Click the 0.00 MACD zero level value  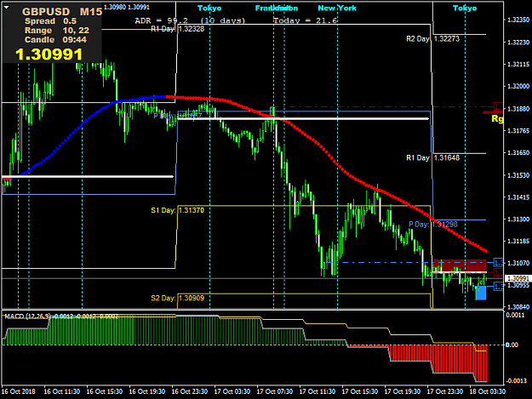(x=512, y=345)
